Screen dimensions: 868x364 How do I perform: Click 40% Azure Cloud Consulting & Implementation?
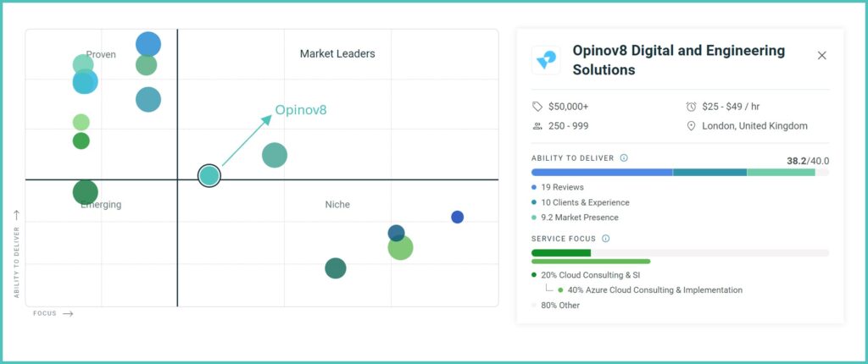pyautogui.click(x=654, y=290)
